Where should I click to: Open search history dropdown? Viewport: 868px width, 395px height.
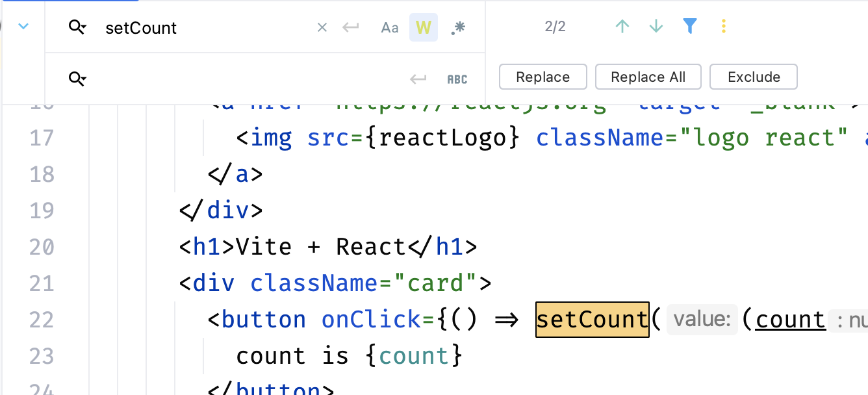77,27
